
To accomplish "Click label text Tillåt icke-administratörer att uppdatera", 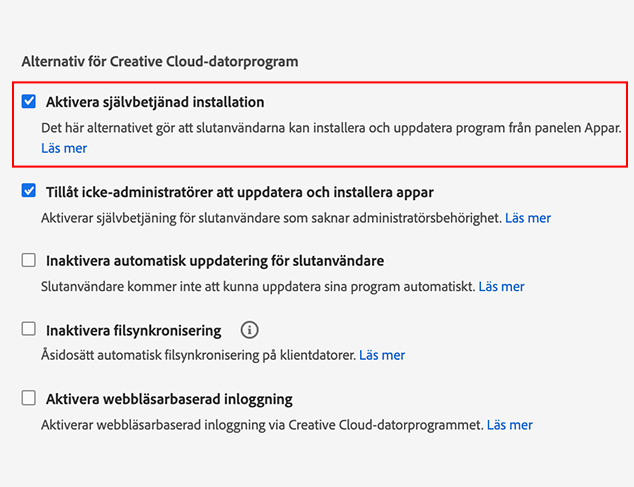I will [239, 192].
